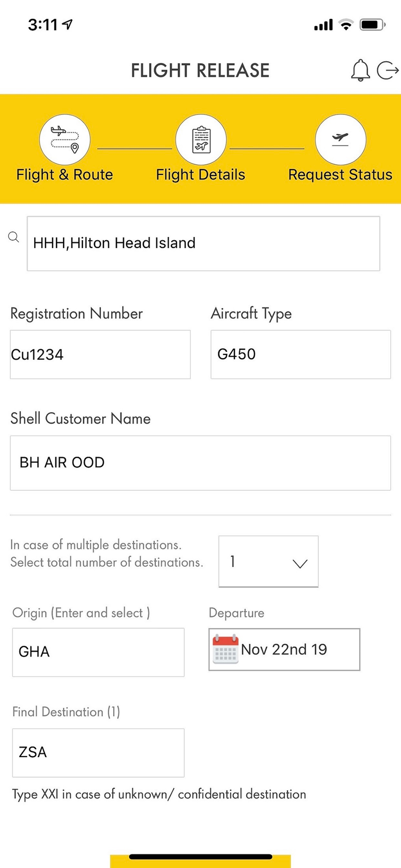The image size is (401, 868).
Task: Open the departure calendar icon
Action: tap(225, 649)
